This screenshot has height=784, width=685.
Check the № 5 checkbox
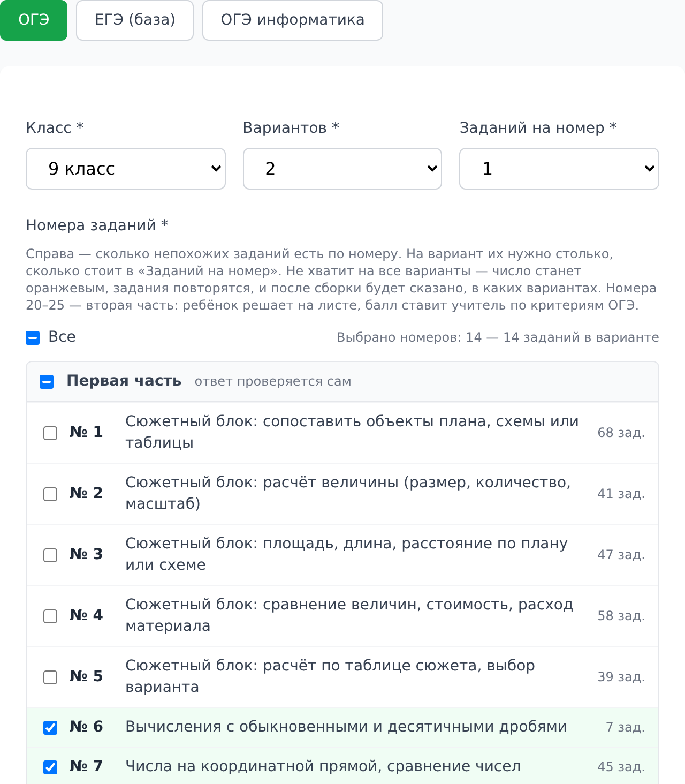point(50,677)
